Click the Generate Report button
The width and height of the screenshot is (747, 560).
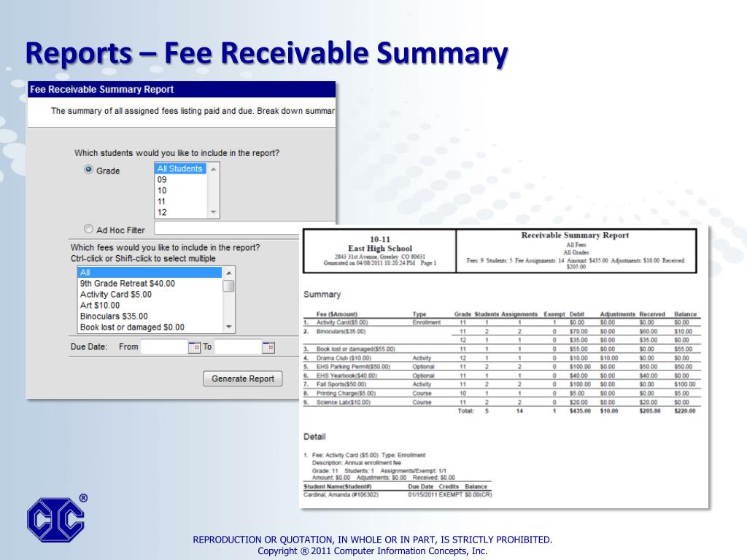[243, 378]
